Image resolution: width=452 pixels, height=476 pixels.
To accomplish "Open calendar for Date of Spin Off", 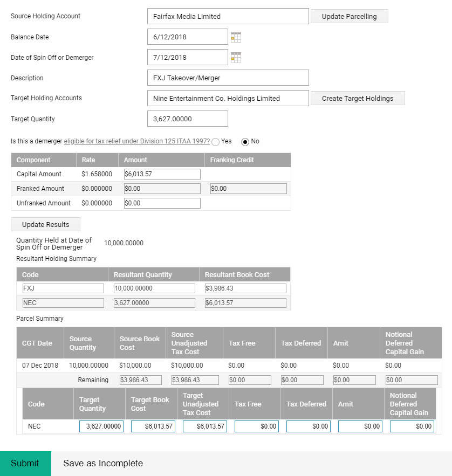I will pos(236,58).
